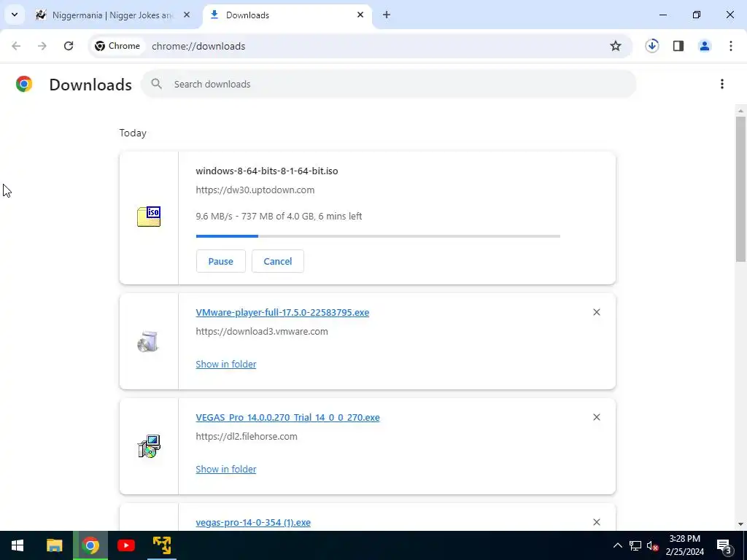Click the muted volume tray icon

click(653, 545)
